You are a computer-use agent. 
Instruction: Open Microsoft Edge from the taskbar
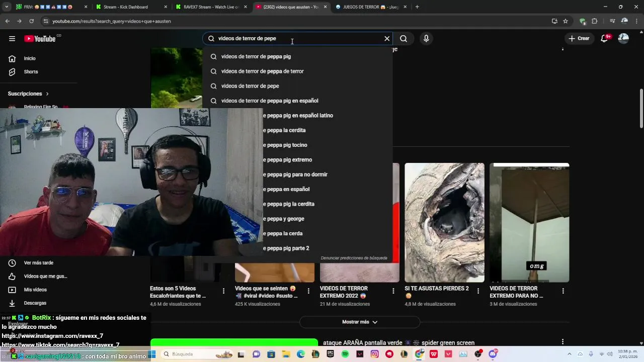click(x=300, y=354)
